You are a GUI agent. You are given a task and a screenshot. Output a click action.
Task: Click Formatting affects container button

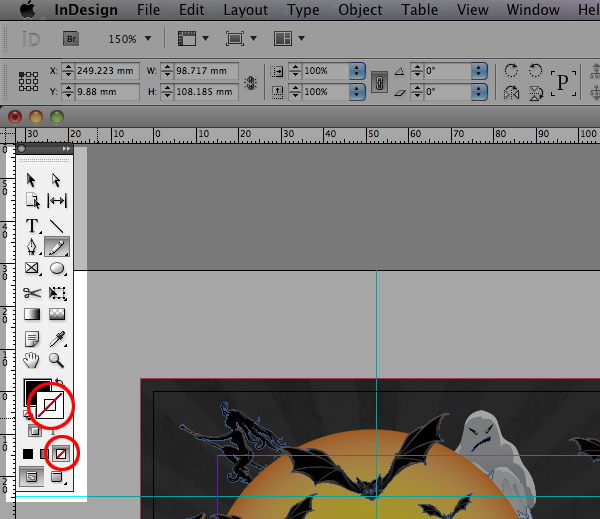[35, 431]
